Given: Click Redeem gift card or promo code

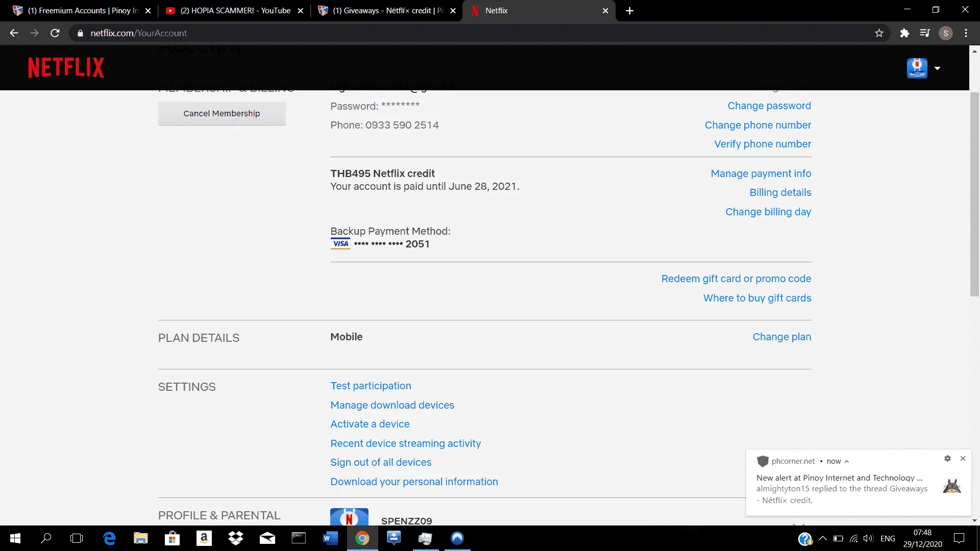Looking at the screenshot, I should (736, 279).
